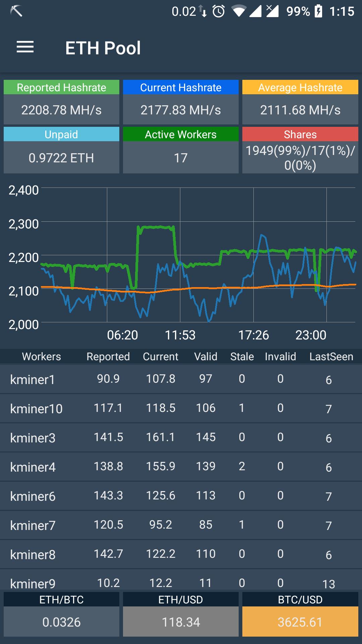Select worker kminer10 row

[x=181, y=408]
